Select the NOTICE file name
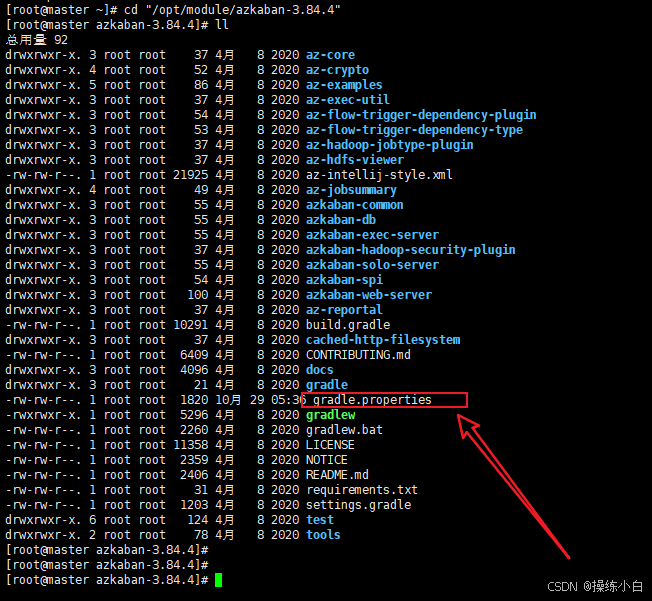This screenshot has height=601, width=652. click(326, 460)
